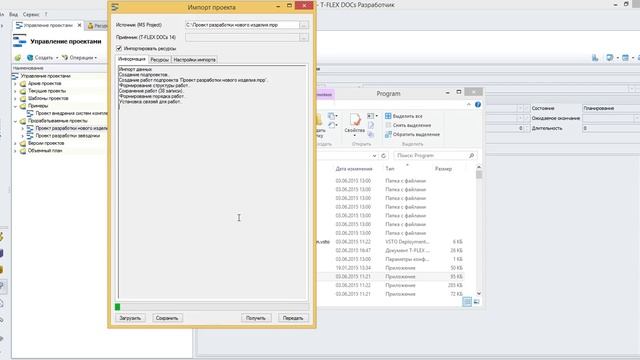Image resolution: width=640 pixels, height=360 pixels.
Task: Click the VSTO Deployment file row
Action: coord(390,242)
